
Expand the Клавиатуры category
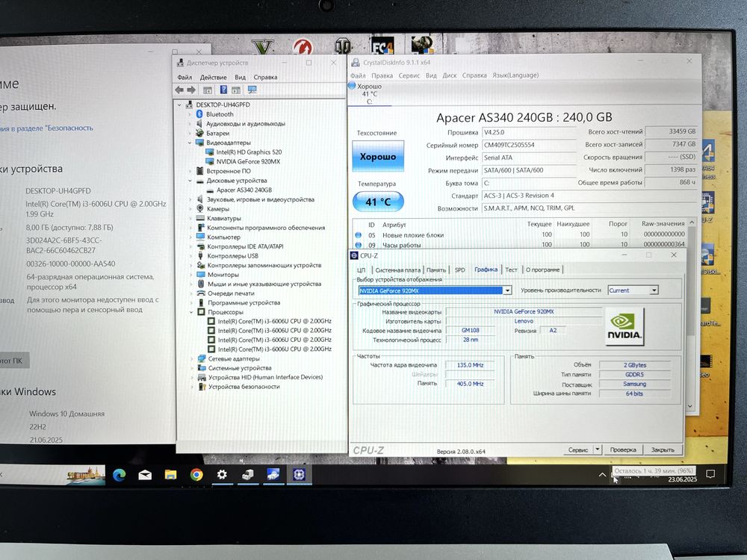pyautogui.click(x=190, y=218)
